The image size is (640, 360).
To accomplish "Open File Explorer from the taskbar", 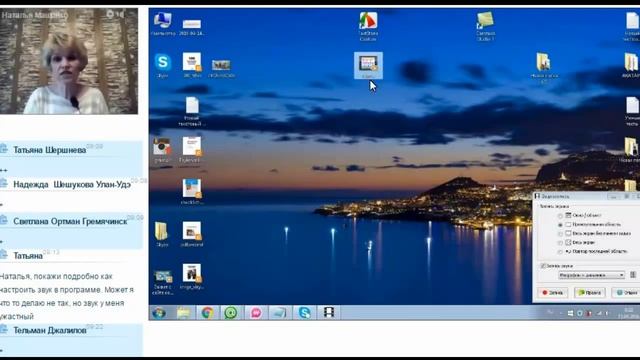I will (184, 313).
